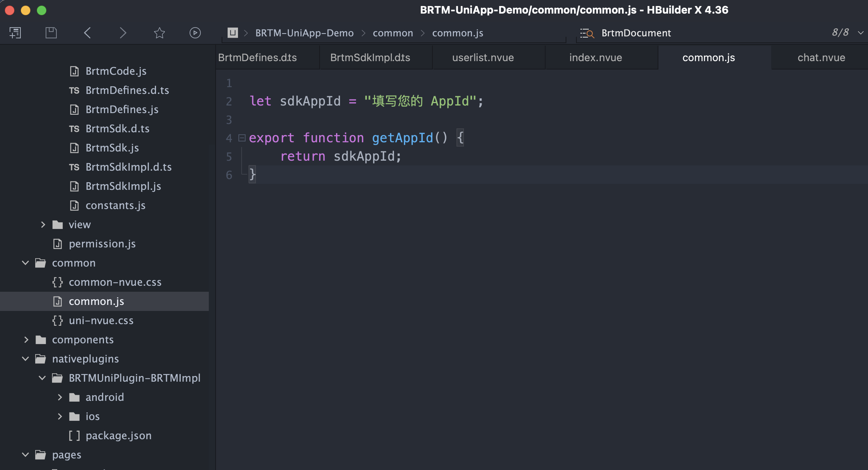The height and width of the screenshot is (470, 868).
Task: Click the getAppId function name in editor
Action: [402, 138]
